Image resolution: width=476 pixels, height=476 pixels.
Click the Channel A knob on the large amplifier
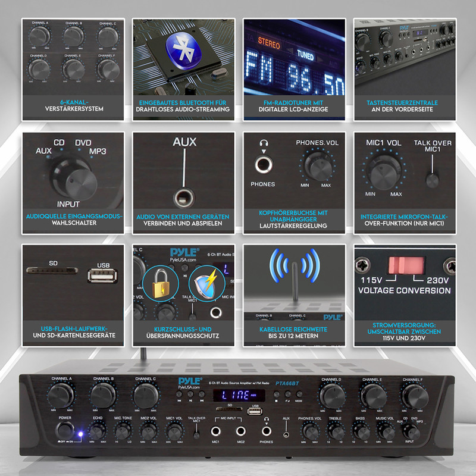pyautogui.click(x=61, y=396)
